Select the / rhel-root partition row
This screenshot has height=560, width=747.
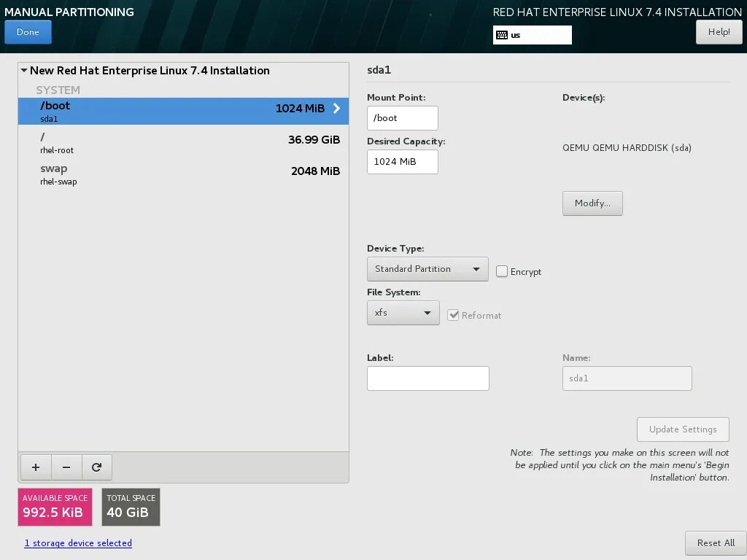183,143
